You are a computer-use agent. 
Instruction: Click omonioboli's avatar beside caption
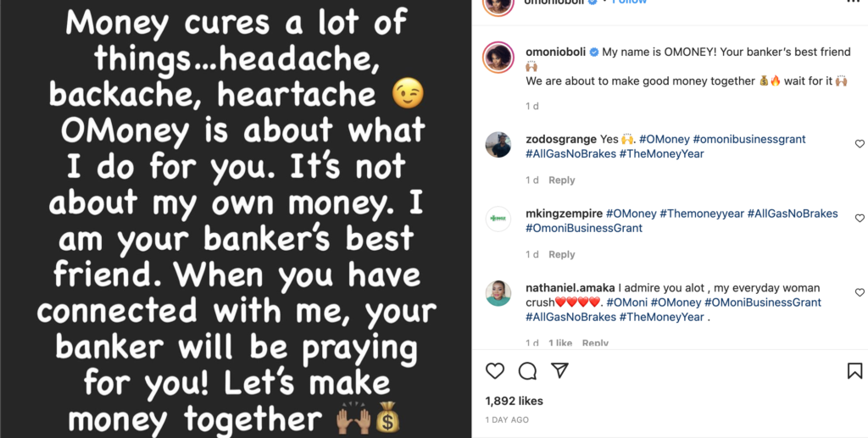498,58
